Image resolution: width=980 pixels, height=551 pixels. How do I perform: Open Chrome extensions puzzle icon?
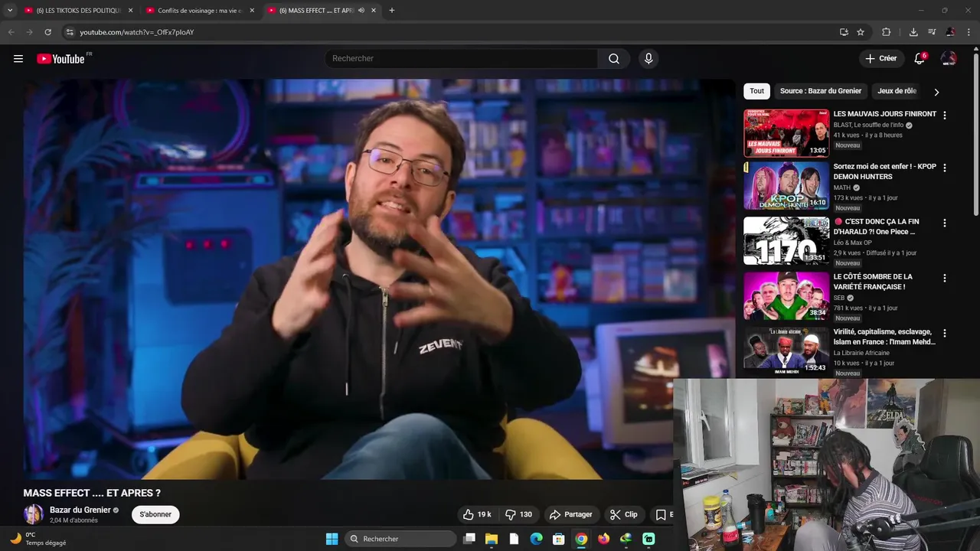(x=887, y=32)
